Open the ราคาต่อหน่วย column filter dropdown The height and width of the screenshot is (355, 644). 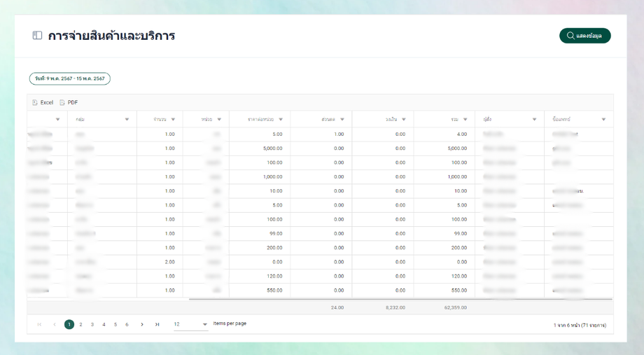coord(281,119)
